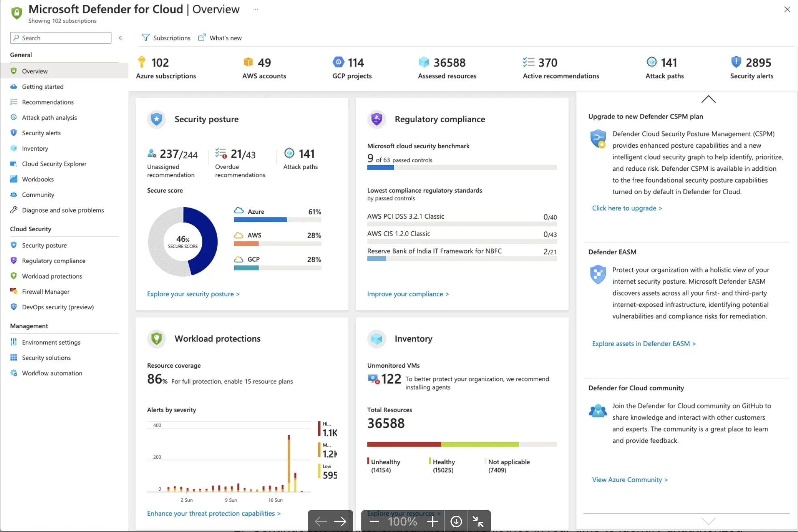Click the Workflow automation gear icon

tap(14, 373)
